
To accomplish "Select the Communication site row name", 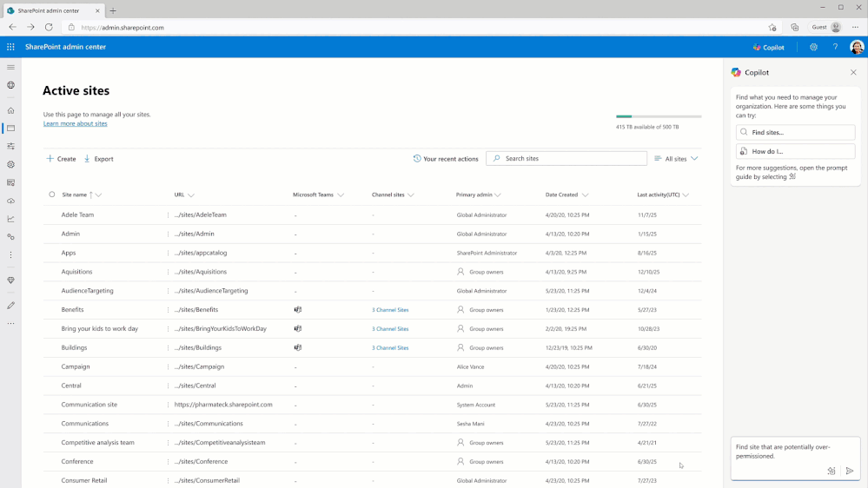I will 89,405.
